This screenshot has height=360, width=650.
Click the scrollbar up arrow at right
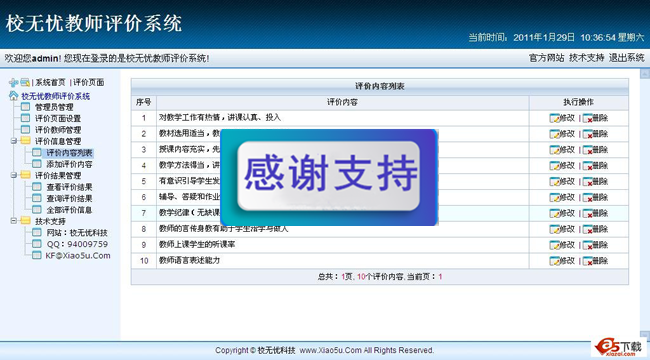[645, 74]
